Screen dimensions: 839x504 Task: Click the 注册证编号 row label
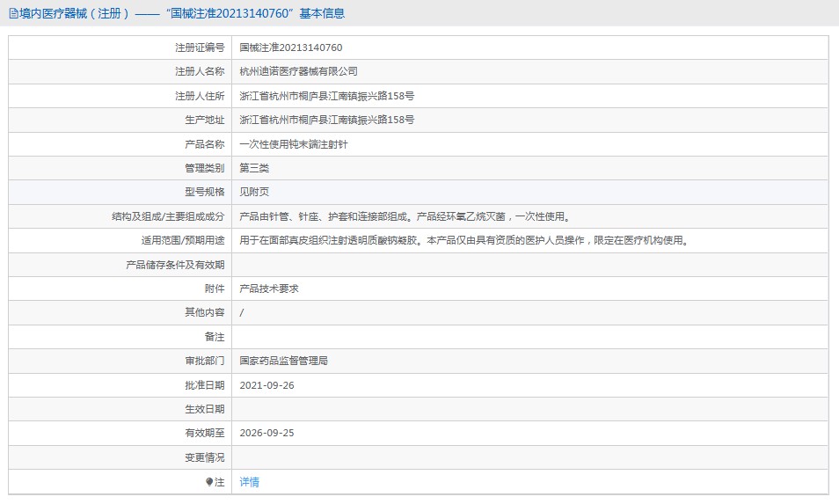click(201, 47)
